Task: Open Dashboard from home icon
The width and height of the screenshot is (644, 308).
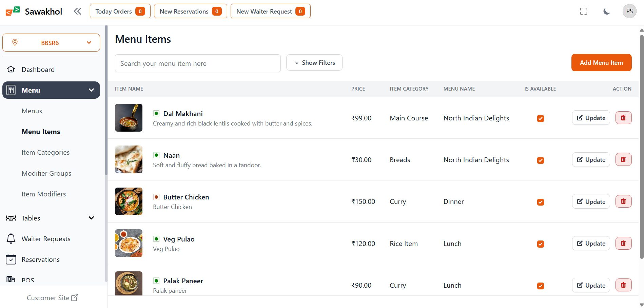Action: 11,70
